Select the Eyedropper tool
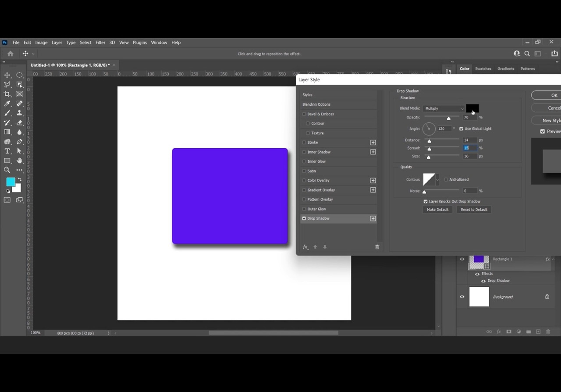The width and height of the screenshot is (561, 392). pyautogui.click(x=7, y=103)
